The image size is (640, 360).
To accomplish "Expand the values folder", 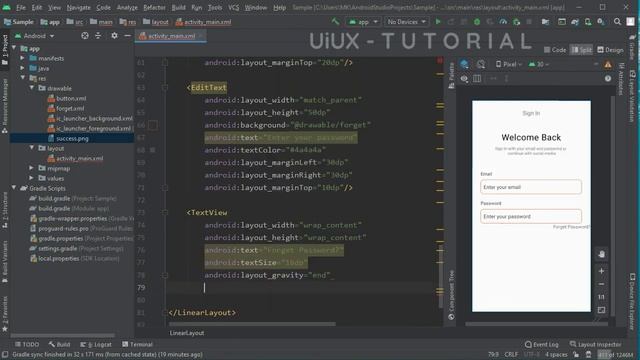I will click(31, 178).
